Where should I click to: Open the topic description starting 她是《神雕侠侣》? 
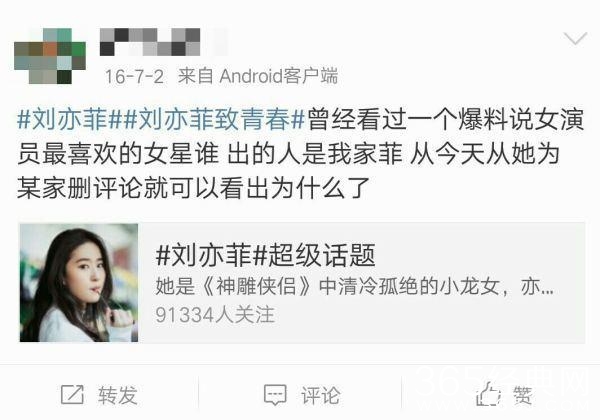point(354,286)
